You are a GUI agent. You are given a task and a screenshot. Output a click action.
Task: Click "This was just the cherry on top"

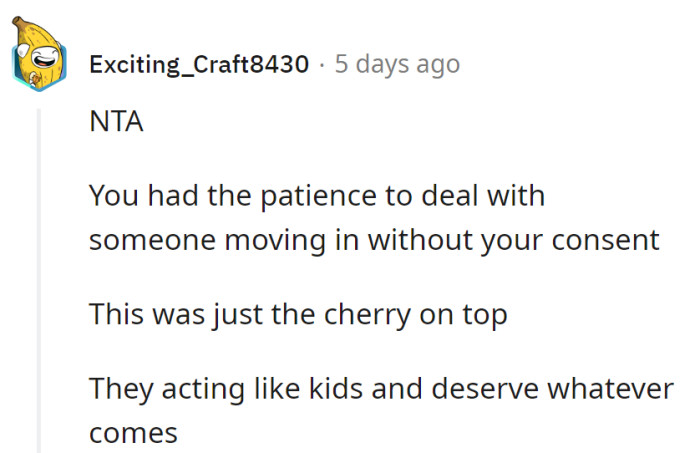(298, 314)
